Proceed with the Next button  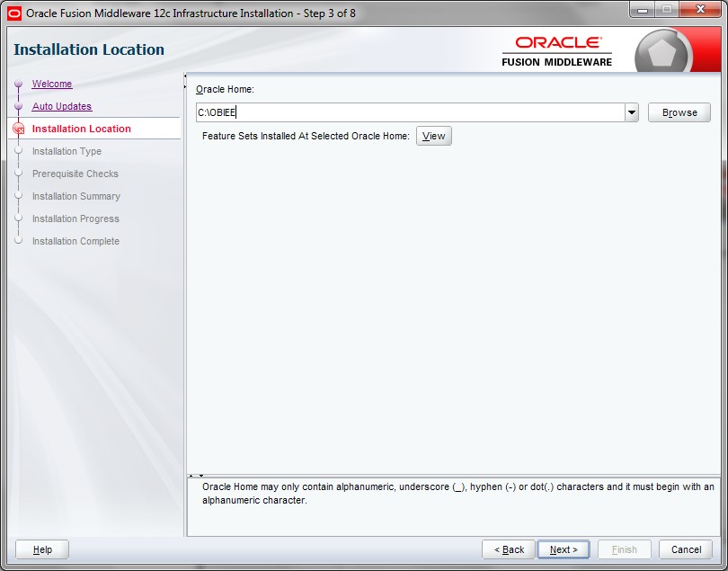[563, 549]
